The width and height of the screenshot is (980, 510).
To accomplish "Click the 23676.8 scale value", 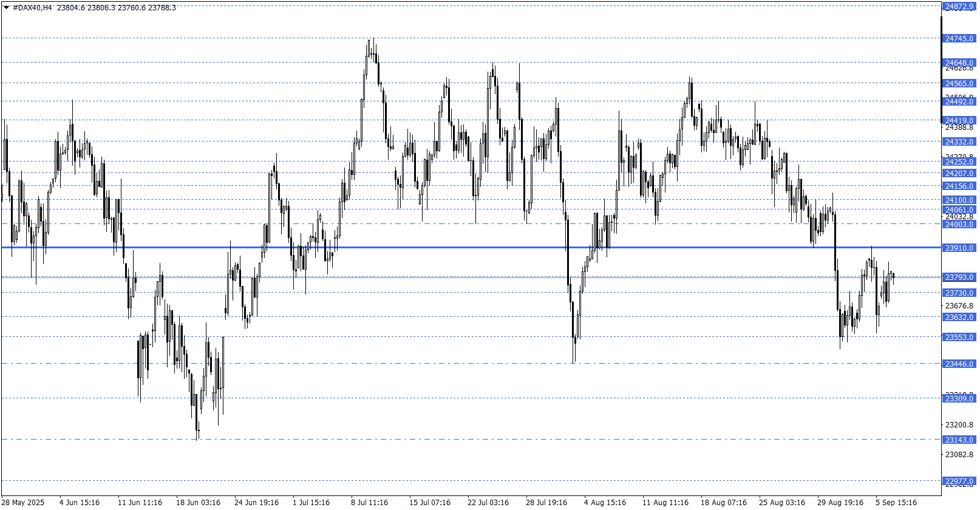I will tap(959, 306).
